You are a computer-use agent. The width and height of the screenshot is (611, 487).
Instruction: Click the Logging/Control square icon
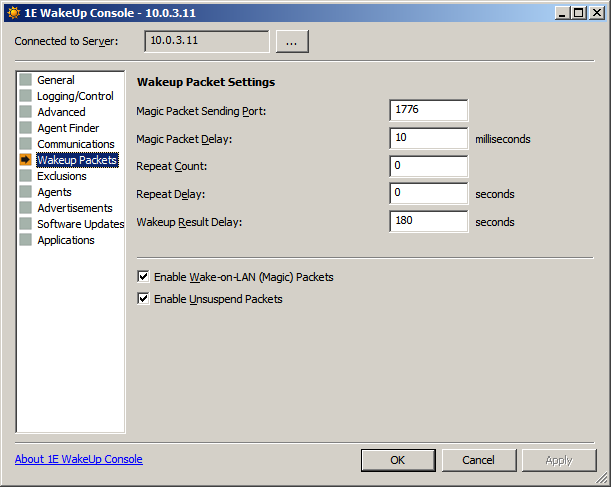click(26, 96)
